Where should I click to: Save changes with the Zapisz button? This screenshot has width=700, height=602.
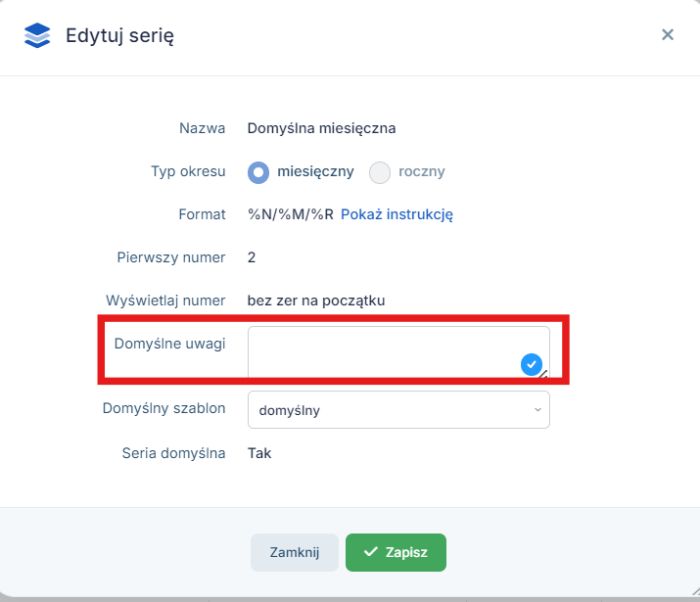coord(396,552)
